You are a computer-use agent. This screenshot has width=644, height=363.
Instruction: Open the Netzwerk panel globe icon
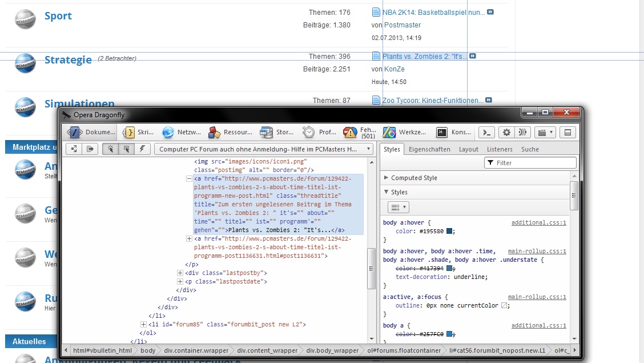tap(168, 132)
